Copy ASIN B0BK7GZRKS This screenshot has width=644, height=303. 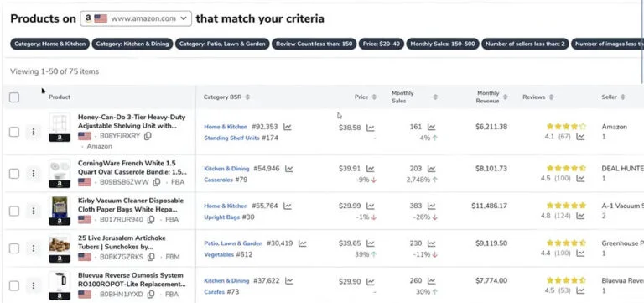click(x=151, y=257)
